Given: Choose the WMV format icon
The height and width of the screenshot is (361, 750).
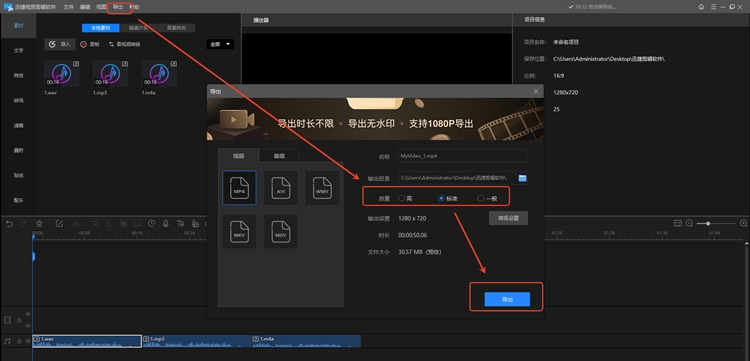Looking at the screenshot, I should tap(322, 188).
